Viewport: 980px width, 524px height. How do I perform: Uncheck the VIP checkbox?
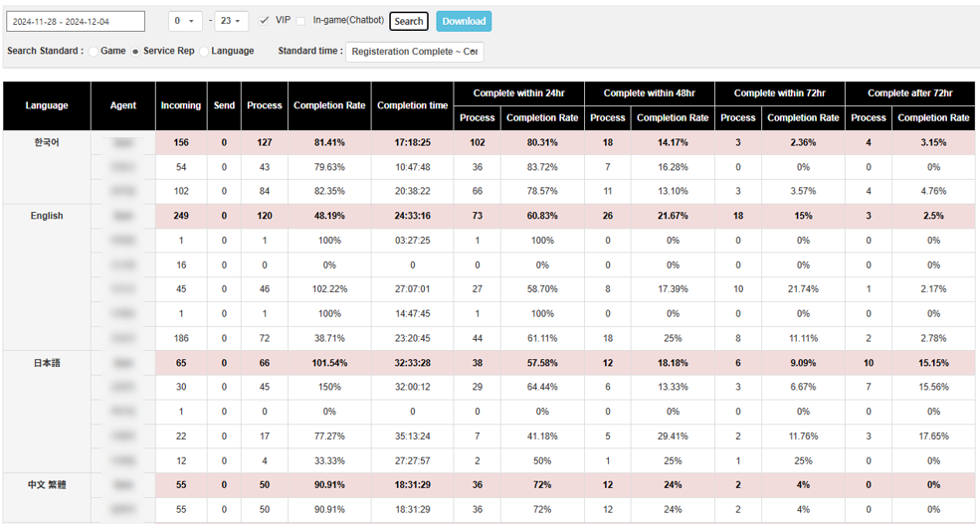click(x=264, y=20)
